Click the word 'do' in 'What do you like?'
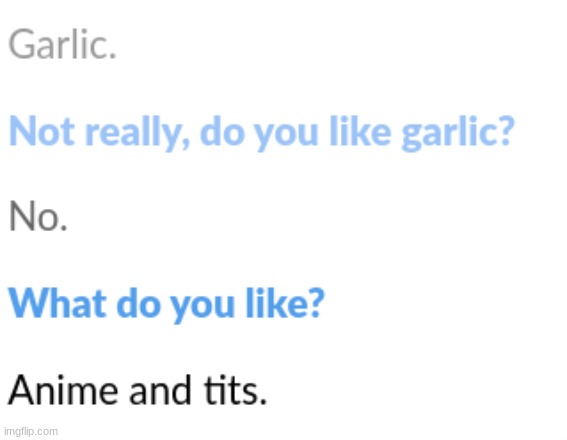Viewport: 567px width, 440px height. point(138,303)
